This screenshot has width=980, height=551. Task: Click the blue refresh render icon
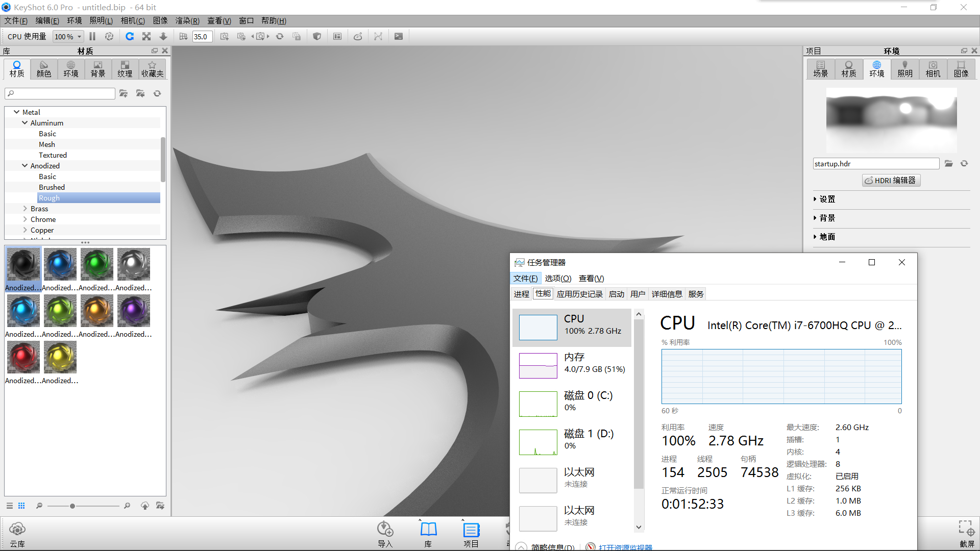click(x=130, y=36)
